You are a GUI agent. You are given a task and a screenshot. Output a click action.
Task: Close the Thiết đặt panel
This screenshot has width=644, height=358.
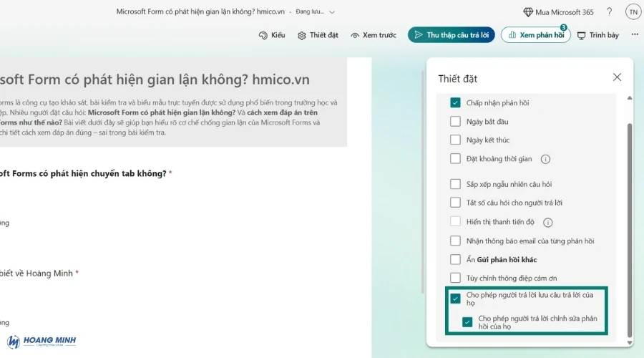coord(617,77)
